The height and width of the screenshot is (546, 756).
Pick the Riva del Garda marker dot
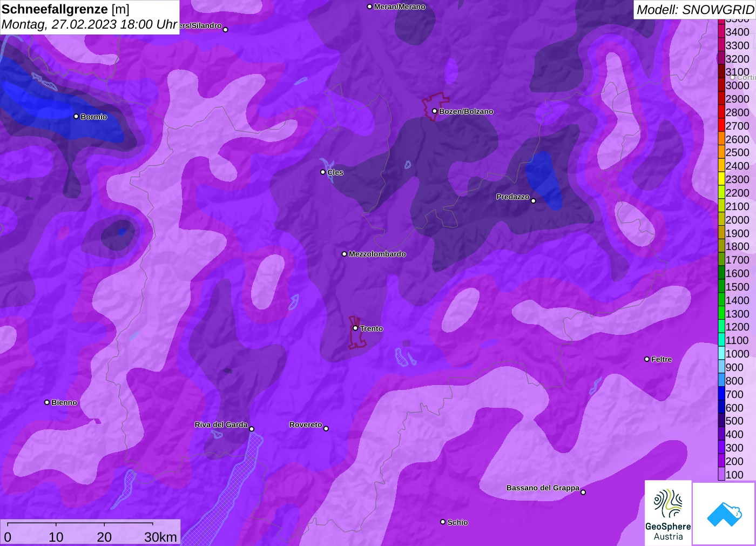click(252, 429)
